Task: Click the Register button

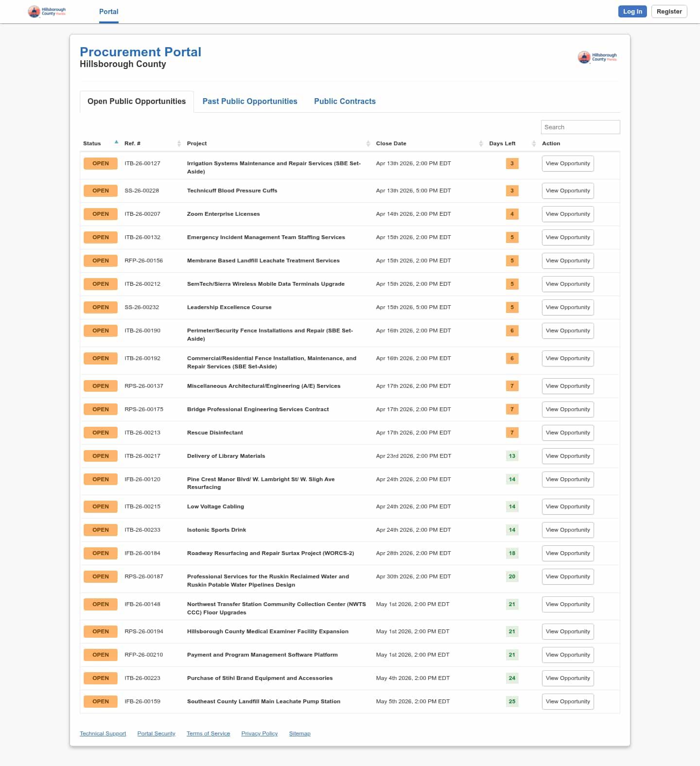Action: (669, 12)
